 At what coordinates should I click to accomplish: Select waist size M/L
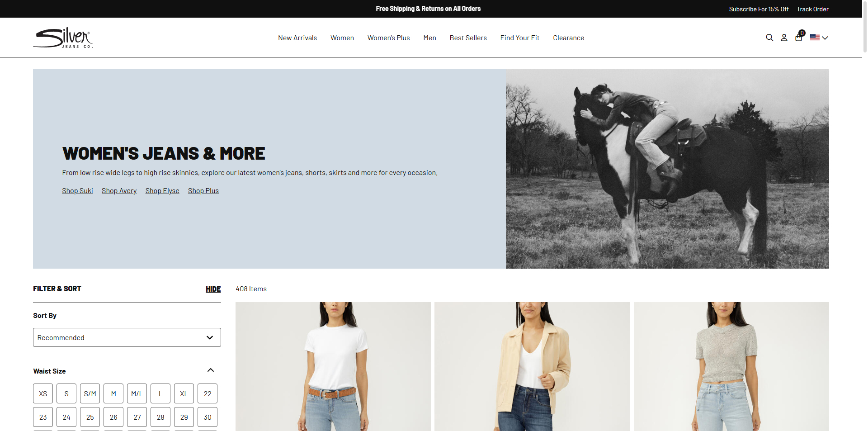coord(137,393)
